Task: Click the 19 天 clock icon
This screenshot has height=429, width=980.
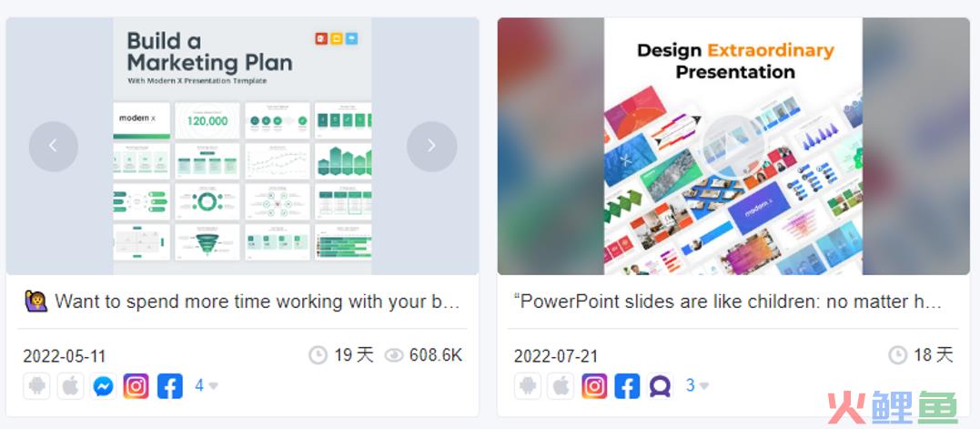Action: [318, 355]
